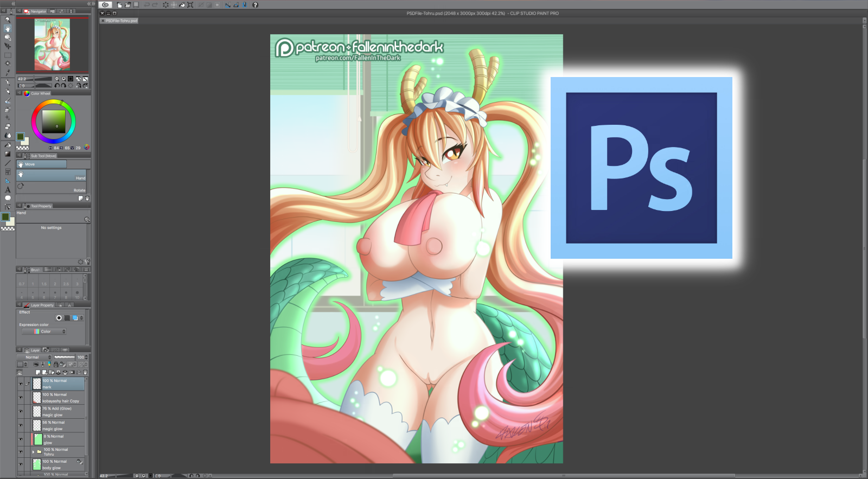
Task: Click the Move sub tool group
Action: pos(42,164)
